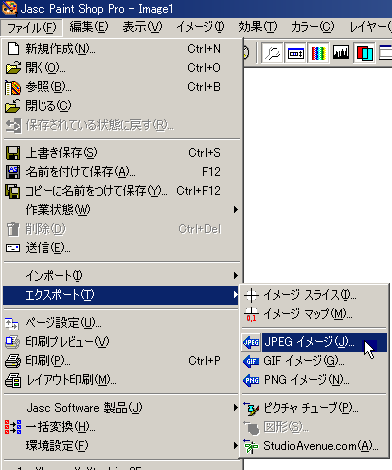392x470 pixels.
Task: Click the Paint Shop Pro title bar icon
Action: [9, 9]
